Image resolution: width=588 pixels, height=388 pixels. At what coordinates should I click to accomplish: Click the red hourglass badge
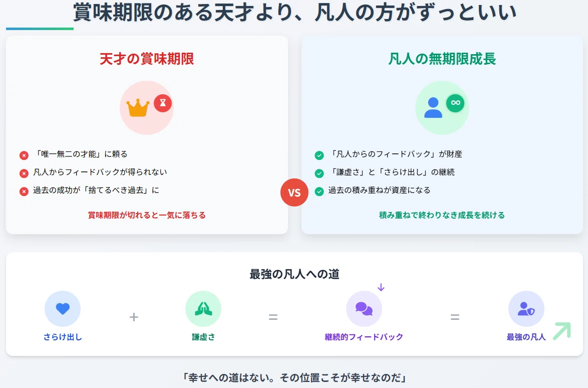click(x=163, y=103)
